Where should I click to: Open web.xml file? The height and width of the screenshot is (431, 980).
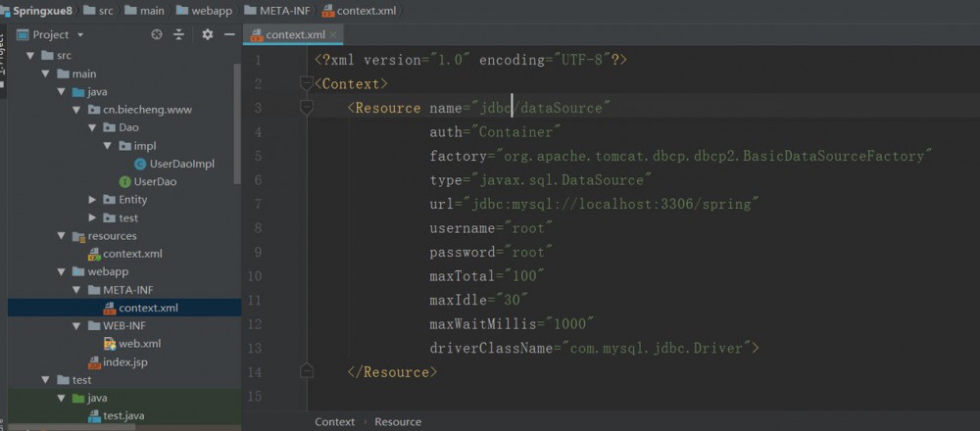pyautogui.click(x=140, y=344)
